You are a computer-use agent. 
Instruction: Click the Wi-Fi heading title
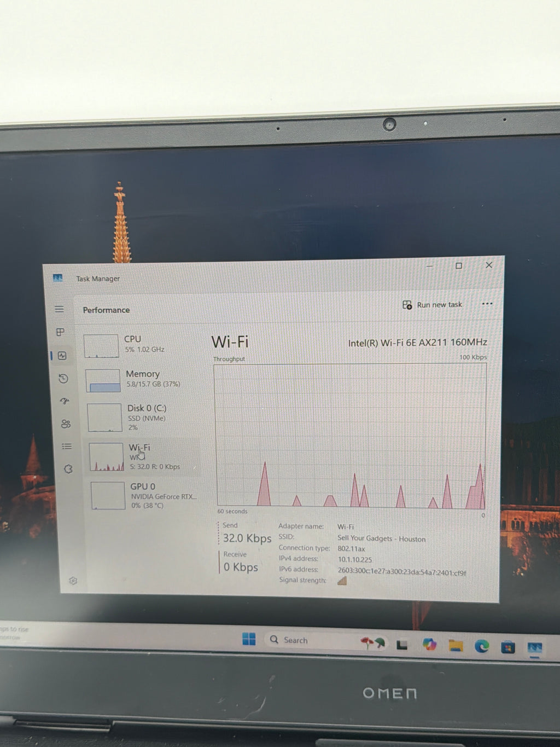(230, 342)
